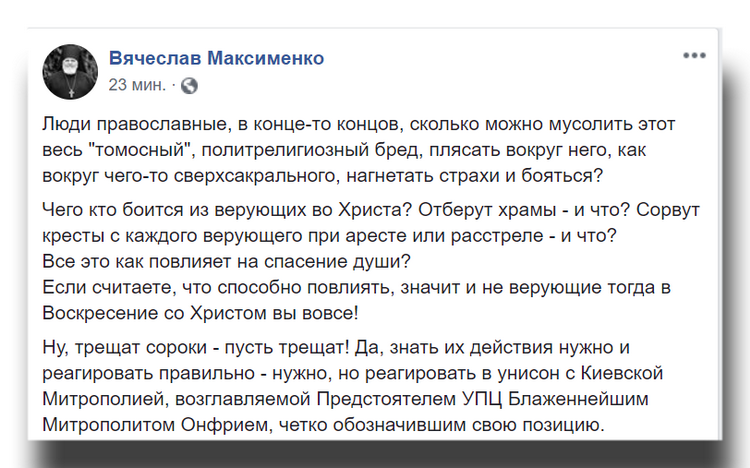
Task: Click the line starting "кресты с каждого верующего"
Action: 330,236
